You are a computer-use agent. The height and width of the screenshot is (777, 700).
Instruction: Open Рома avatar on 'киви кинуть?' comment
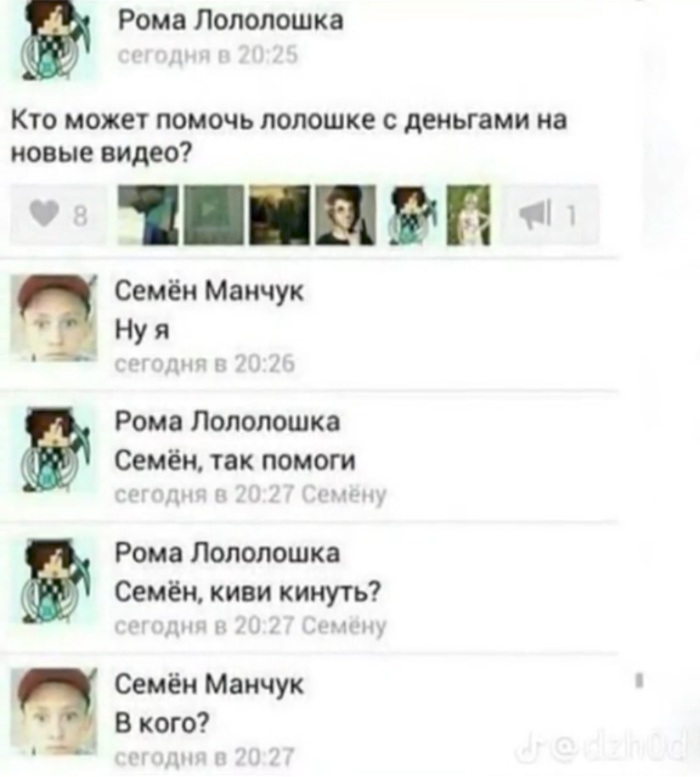tap(58, 580)
